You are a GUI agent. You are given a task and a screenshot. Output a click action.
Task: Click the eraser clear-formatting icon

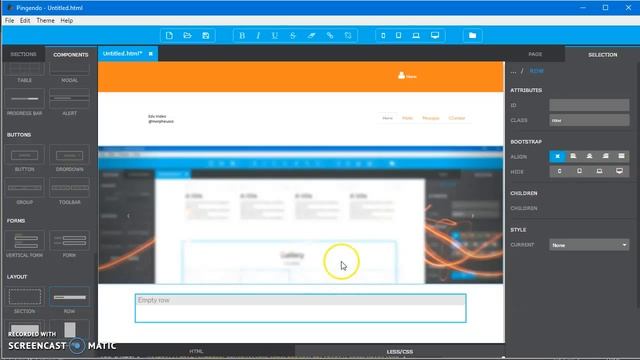(x=311, y=36)
